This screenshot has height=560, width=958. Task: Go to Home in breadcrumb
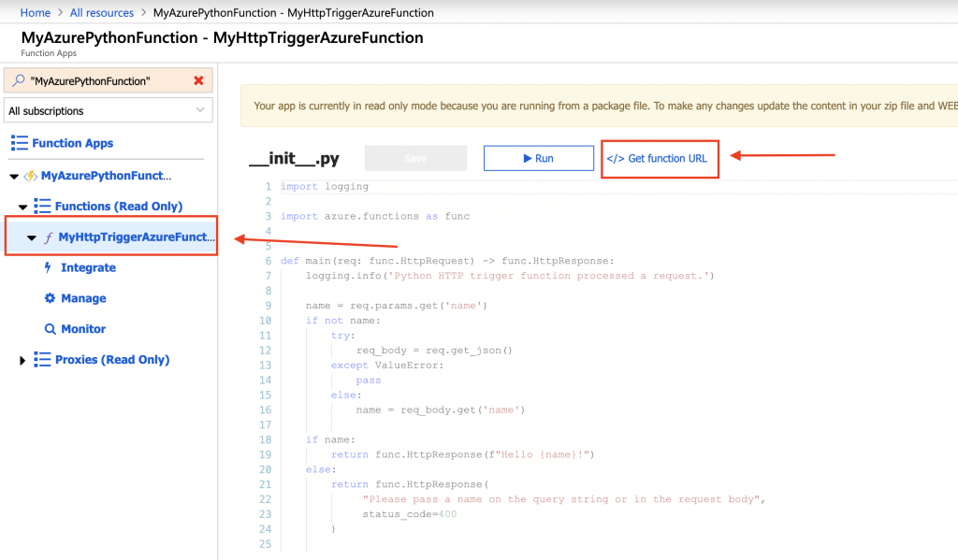click(36, 13)
